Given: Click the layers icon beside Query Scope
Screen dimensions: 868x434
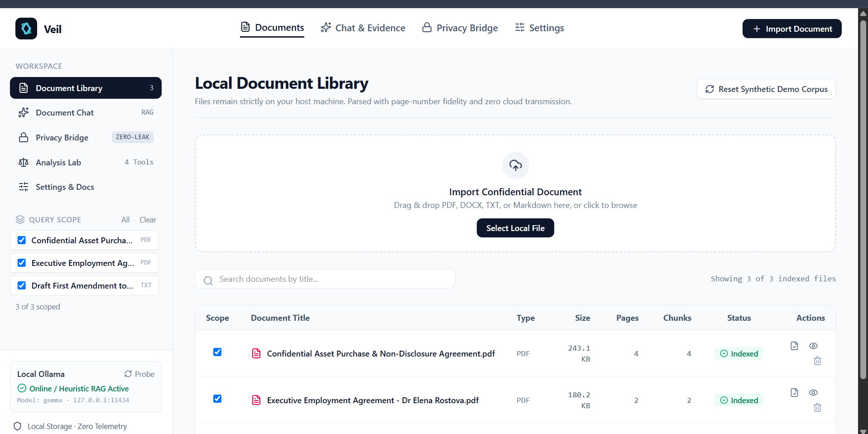Looking at the screenshot, I should coord(20,220).
